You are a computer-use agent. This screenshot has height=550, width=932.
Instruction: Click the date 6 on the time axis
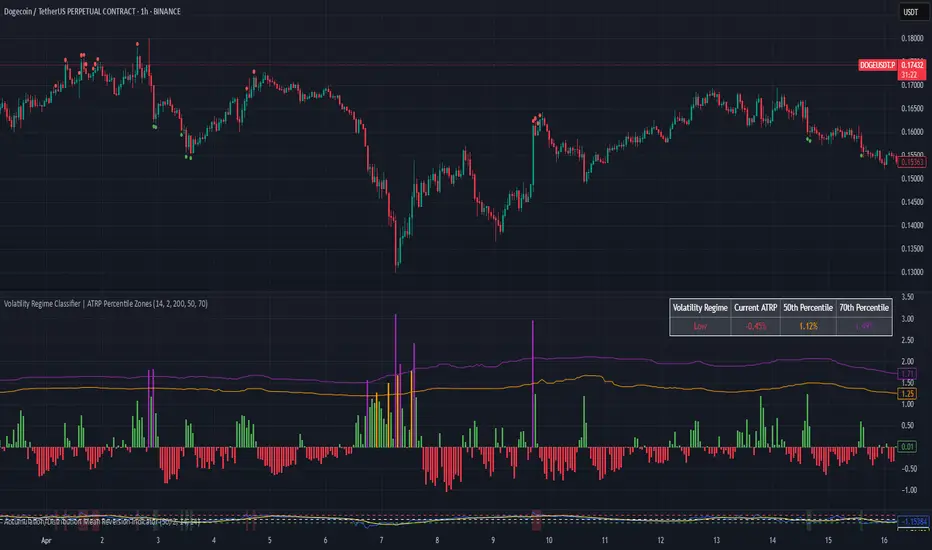(325, 540)
